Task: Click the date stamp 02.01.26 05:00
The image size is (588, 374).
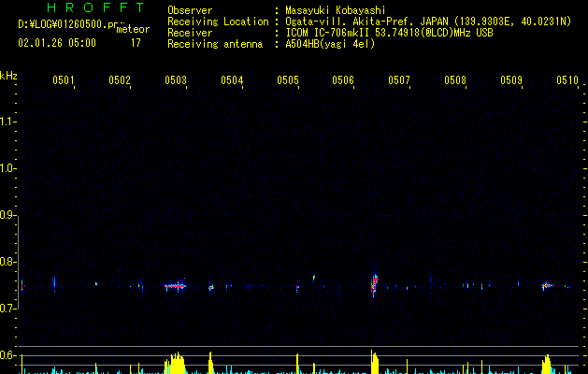Action: click(57, 43)
